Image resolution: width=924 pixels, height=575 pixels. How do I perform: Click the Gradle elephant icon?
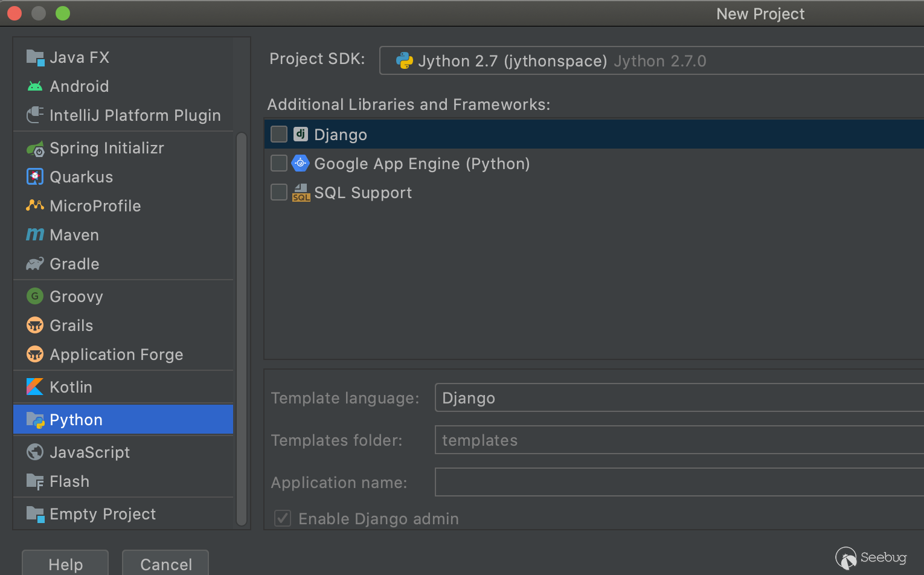pos(35,264)
